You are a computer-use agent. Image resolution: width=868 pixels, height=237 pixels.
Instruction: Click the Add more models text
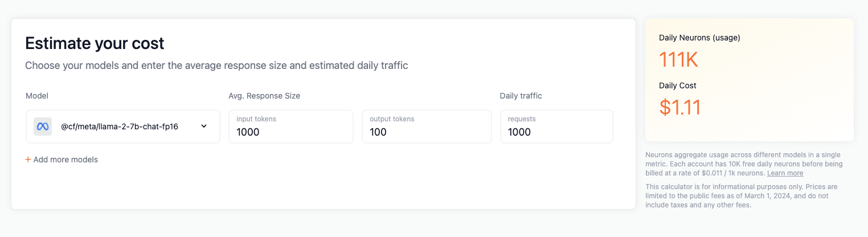pyautogui.click(x=65, y=160)
